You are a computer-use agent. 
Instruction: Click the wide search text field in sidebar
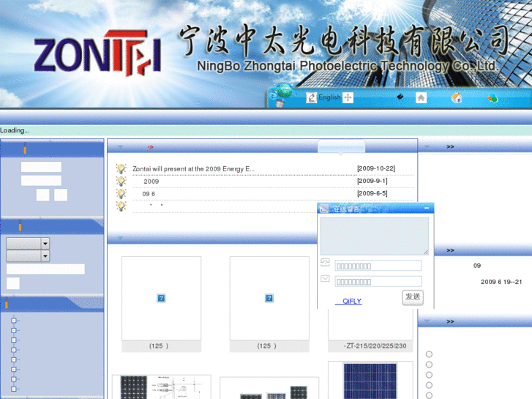point(45,269)
